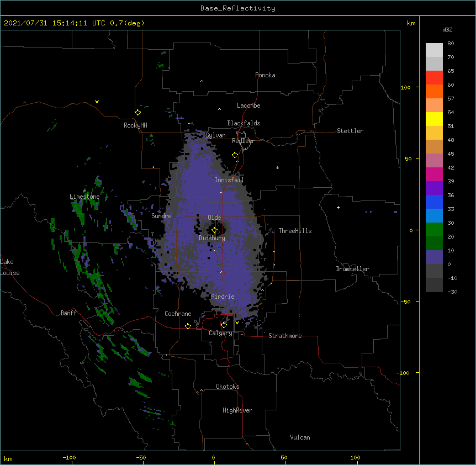Click the Airdrie town label
This screenshot has width=476, height=465.
[223, 297]
